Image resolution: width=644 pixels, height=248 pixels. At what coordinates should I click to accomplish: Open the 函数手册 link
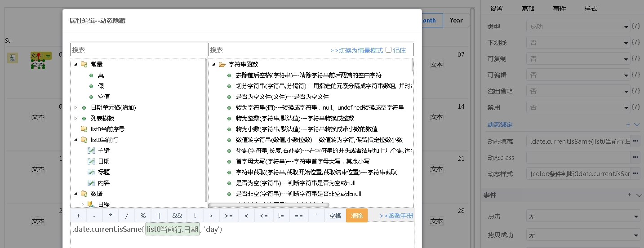pos(396,216)
